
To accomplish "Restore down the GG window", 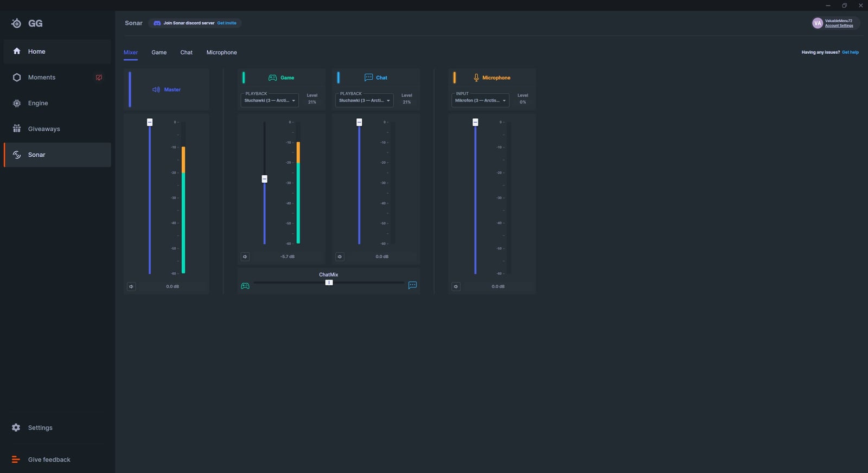I will (x=844, y=5).
